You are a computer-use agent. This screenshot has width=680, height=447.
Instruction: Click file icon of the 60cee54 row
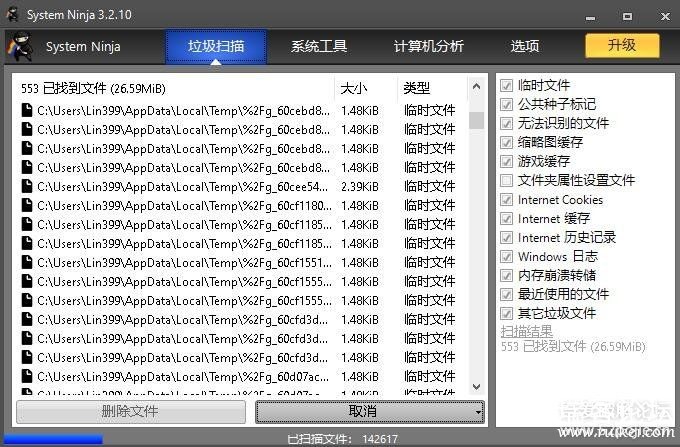(x=27, y=186)
